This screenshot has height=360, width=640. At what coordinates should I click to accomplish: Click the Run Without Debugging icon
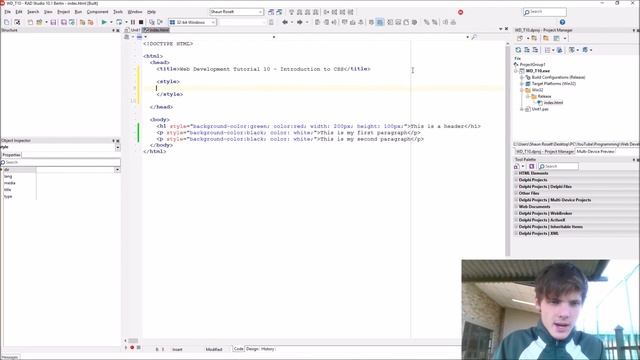[x=119, y=22]
